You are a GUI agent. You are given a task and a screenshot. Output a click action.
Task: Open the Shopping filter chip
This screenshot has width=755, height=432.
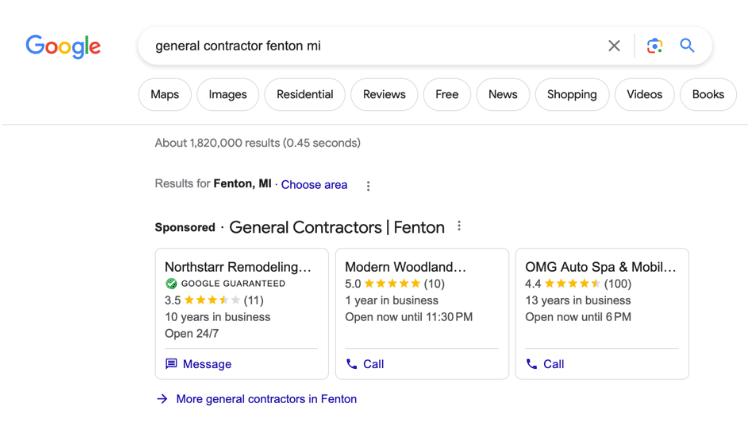tap(572, 95)
